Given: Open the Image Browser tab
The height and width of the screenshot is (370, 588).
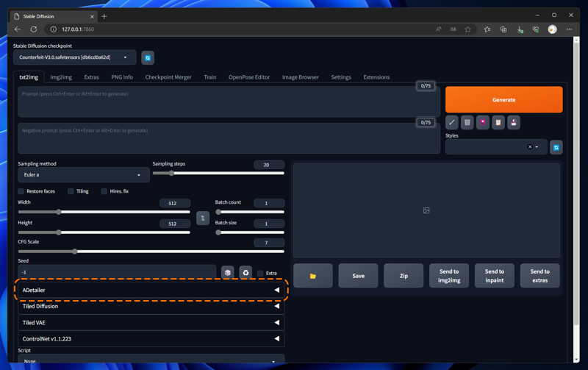Looking at the screenshot, I should coord(301,77).
